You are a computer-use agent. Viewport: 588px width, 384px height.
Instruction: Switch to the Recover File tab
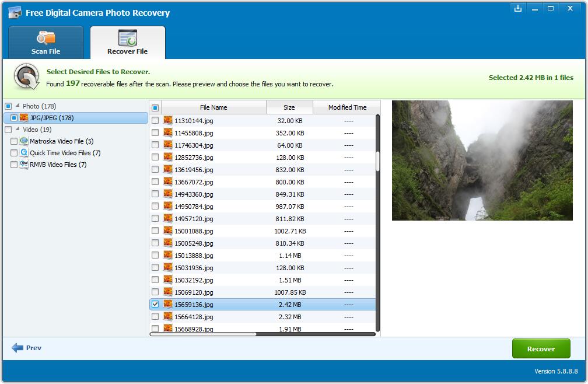128,43
